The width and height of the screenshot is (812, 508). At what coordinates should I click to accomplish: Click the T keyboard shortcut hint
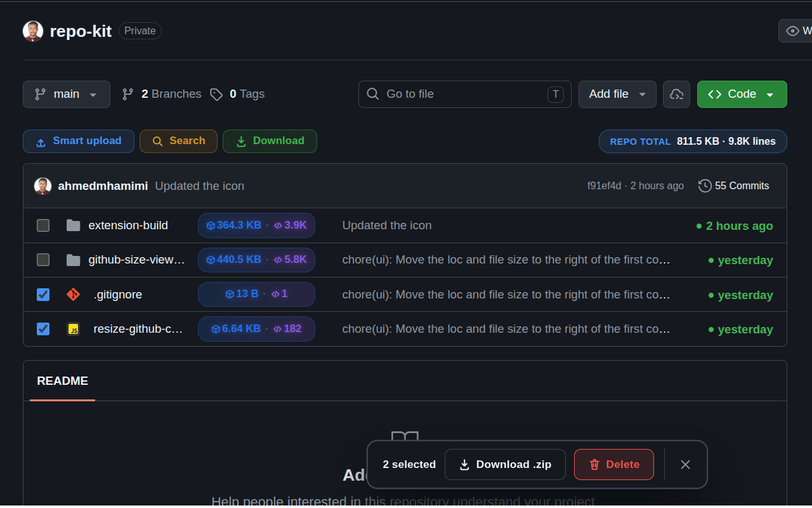pos(556,94)
